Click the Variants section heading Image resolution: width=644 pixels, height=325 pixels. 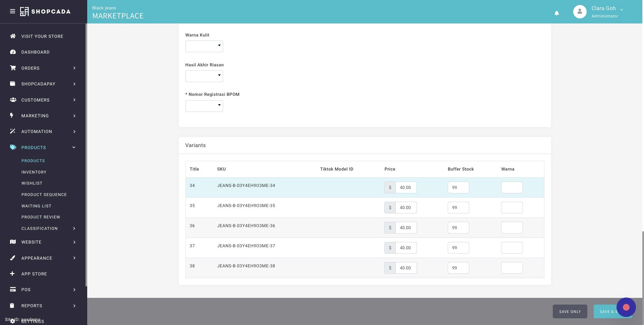tap(195, 145)
